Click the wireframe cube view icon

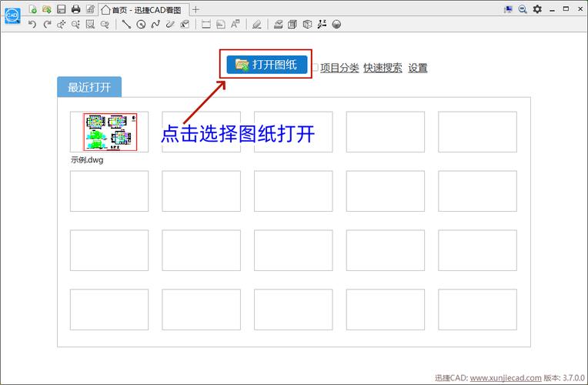[307, 25]
